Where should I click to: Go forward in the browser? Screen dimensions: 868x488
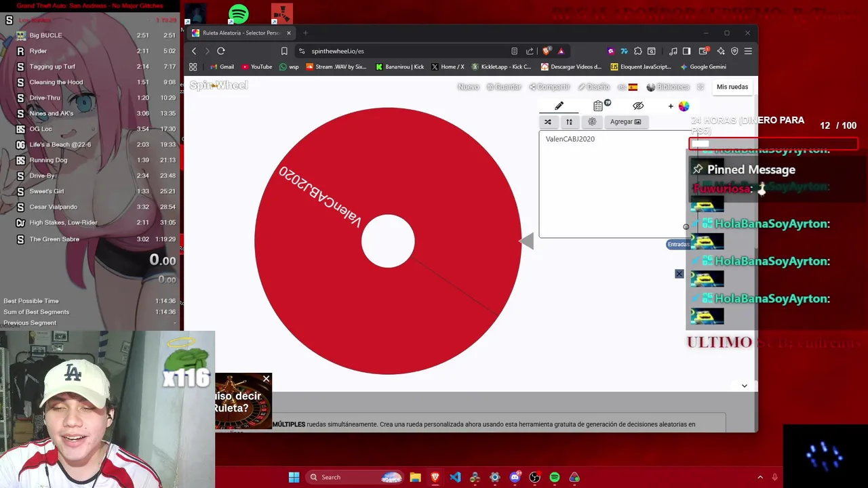[208, 51]
